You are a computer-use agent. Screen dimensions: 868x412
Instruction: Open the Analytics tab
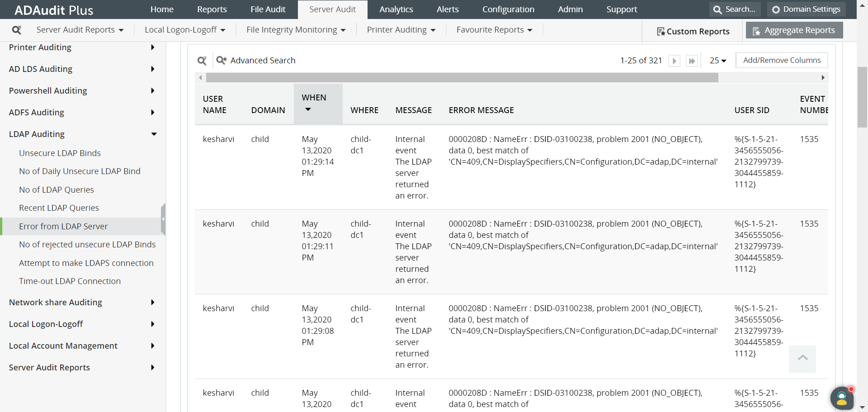point(396,9)
